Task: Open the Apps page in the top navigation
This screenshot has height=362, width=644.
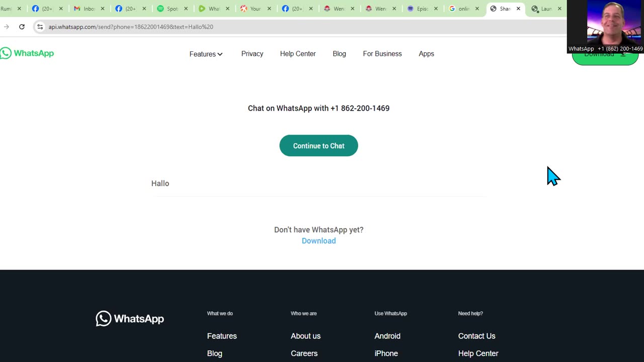Action: (426, 54)
